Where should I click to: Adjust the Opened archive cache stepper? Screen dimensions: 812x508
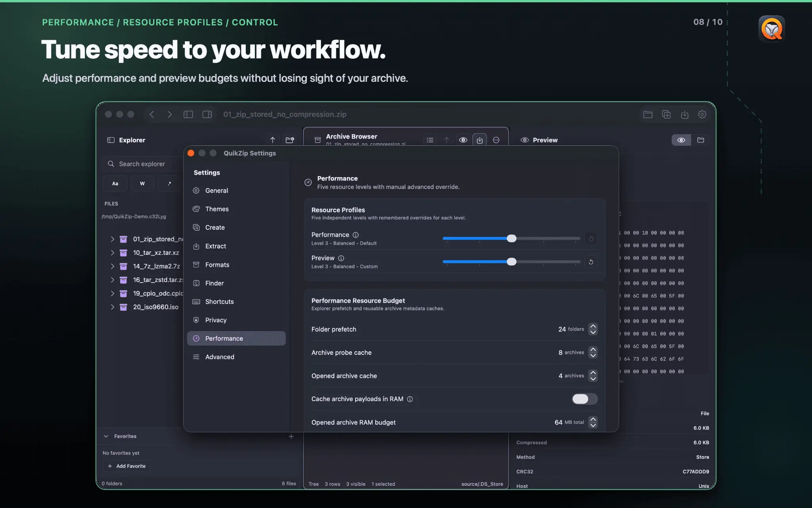point(593,375)
